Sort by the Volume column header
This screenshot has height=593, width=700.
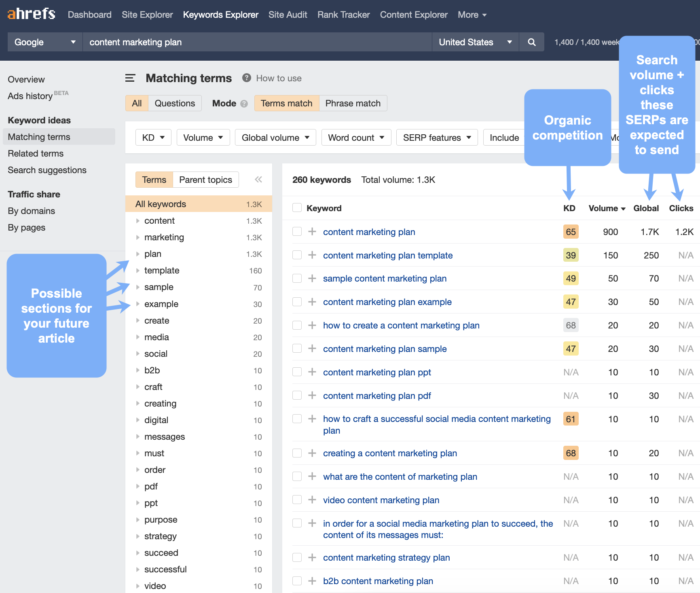pyautogui.click(x=607, y=208)
